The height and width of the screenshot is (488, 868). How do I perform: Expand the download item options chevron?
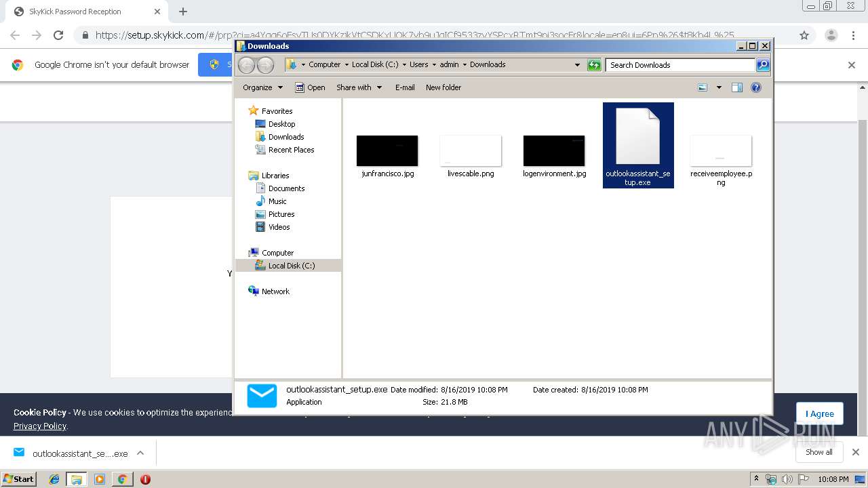click(x=140, y=453)
